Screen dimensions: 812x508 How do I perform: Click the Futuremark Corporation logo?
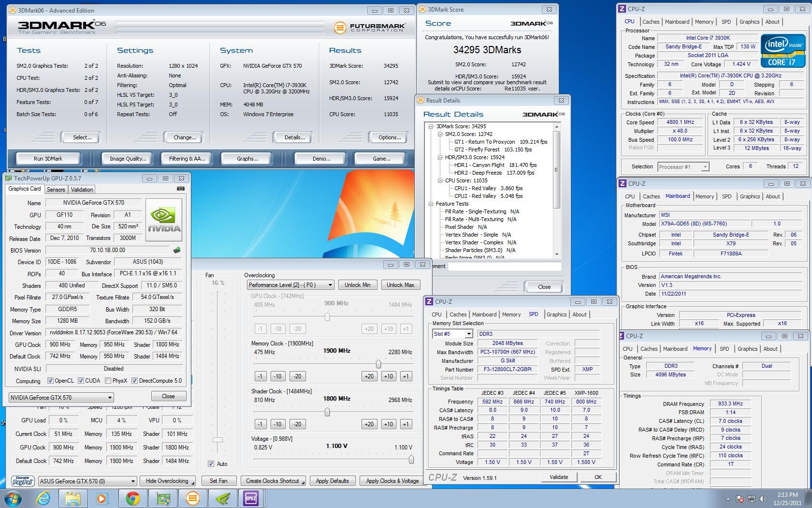(x=369, y=28)
